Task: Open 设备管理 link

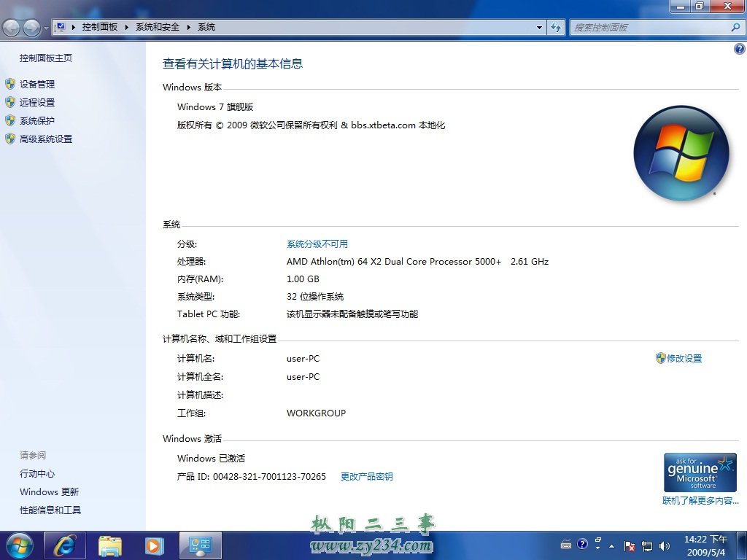Action: click(37, 85)
